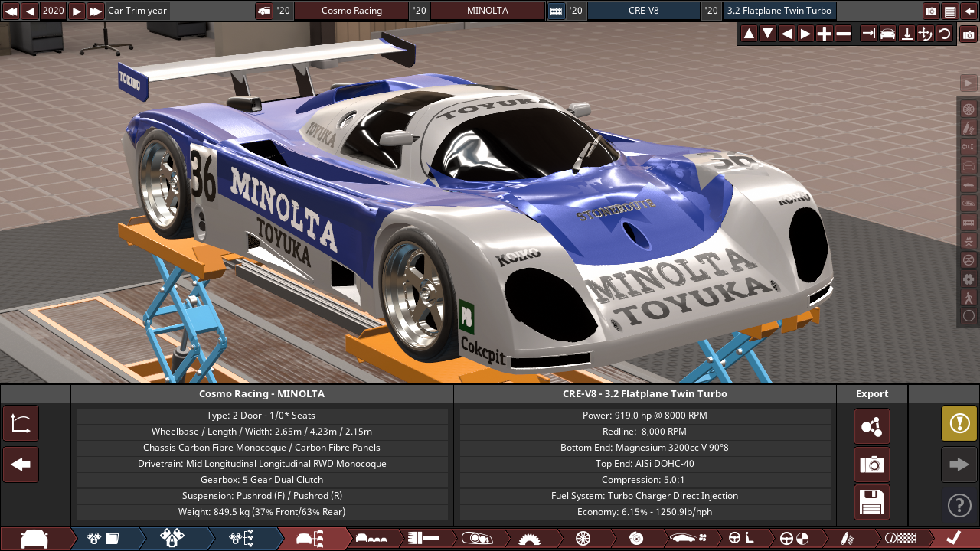
Task: Click the align-to-side arrow camera button
Action: coord(868,34)
